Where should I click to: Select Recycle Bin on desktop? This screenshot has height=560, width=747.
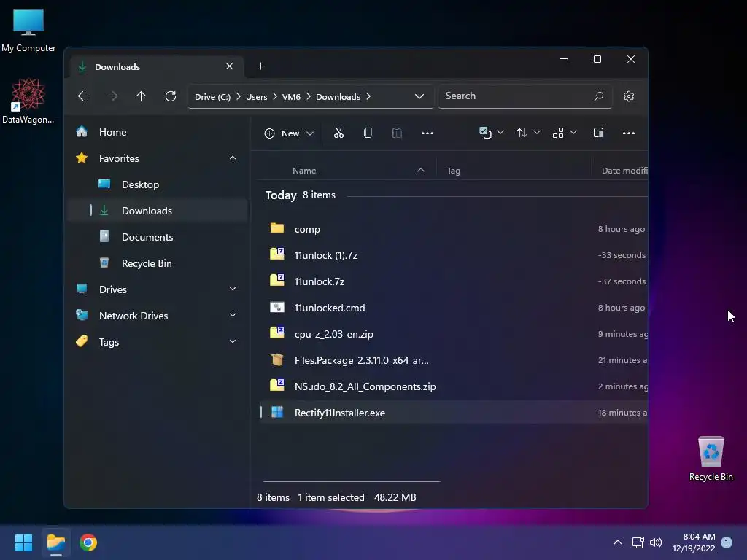(x=711, y=459)
